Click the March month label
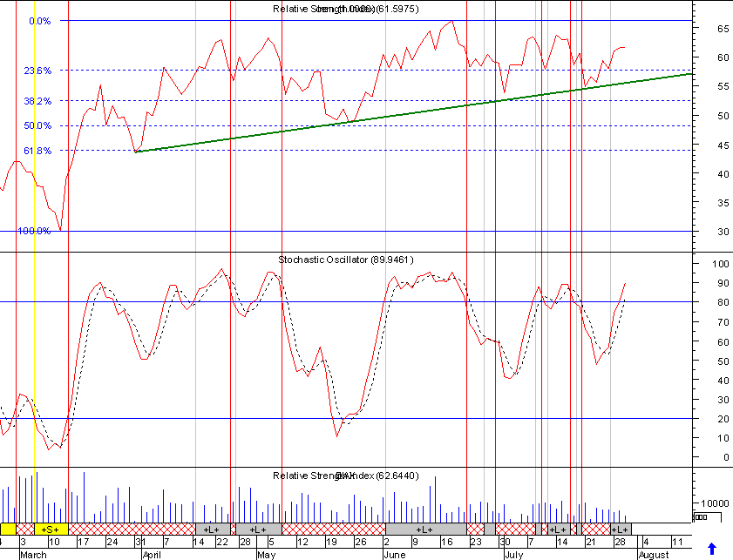Viewport: 733px width, 560px height. (x=33, y=555)
